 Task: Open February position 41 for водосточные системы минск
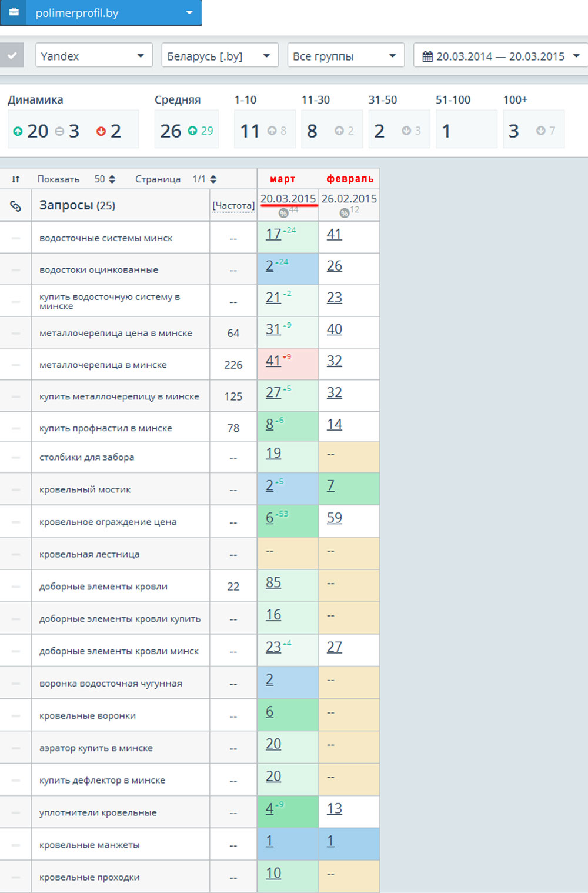[x=334, y=234]
